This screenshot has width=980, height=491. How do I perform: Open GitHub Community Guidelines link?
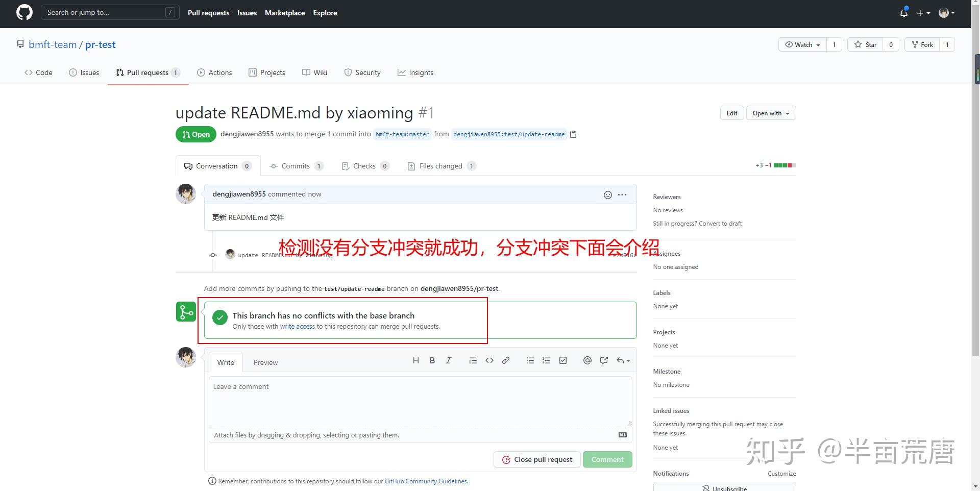coord(426,481)
